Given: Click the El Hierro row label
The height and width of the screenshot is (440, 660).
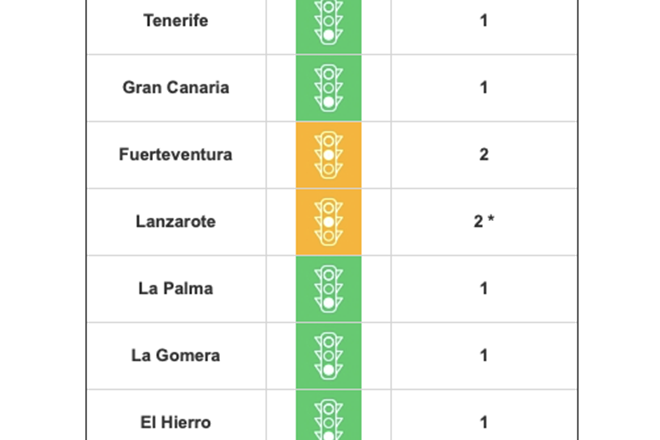Looking at the screenshot, I should click(x=176, y=422).
